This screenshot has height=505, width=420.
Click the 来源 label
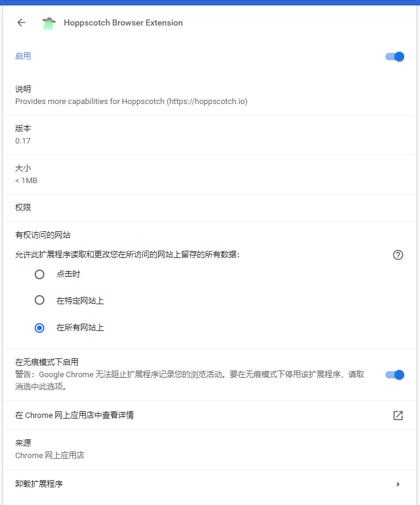click(x=23, y=443)
